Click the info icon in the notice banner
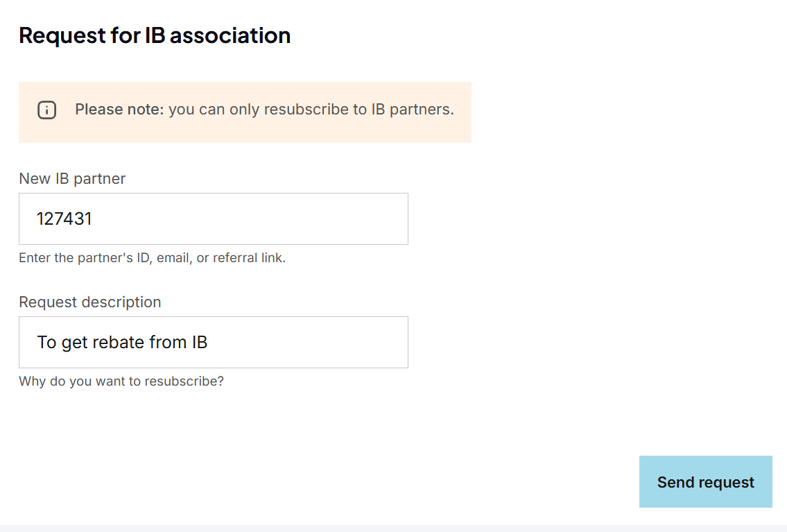The image size is (787, 532). click(46, 110)
